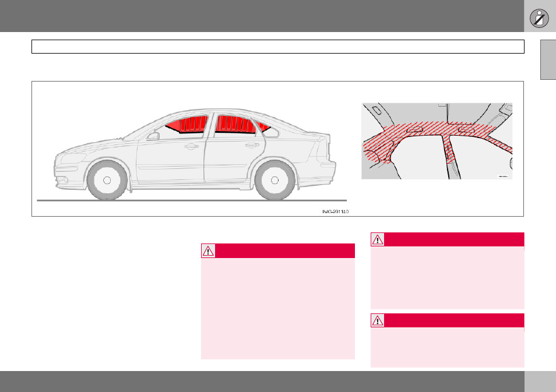The width and height of the screenshot is (556, 392).
Task: Click the IMG-201110 image label
Action: (x=335, y=211)
